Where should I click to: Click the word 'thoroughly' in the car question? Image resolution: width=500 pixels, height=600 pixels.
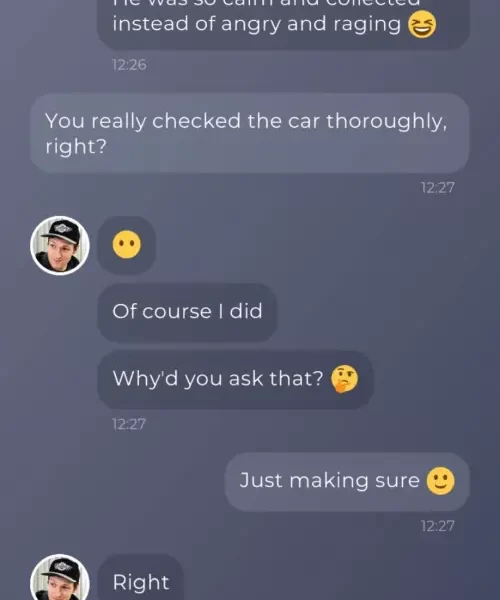(x=386, y=122)
